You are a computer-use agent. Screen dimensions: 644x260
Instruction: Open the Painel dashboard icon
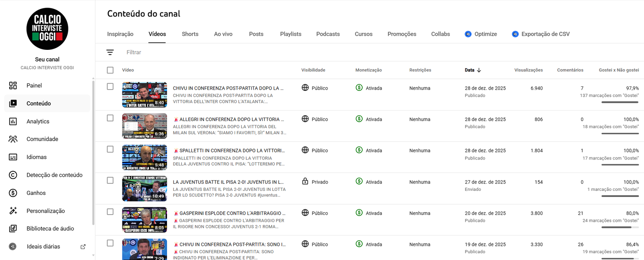[x=13, y=86]
